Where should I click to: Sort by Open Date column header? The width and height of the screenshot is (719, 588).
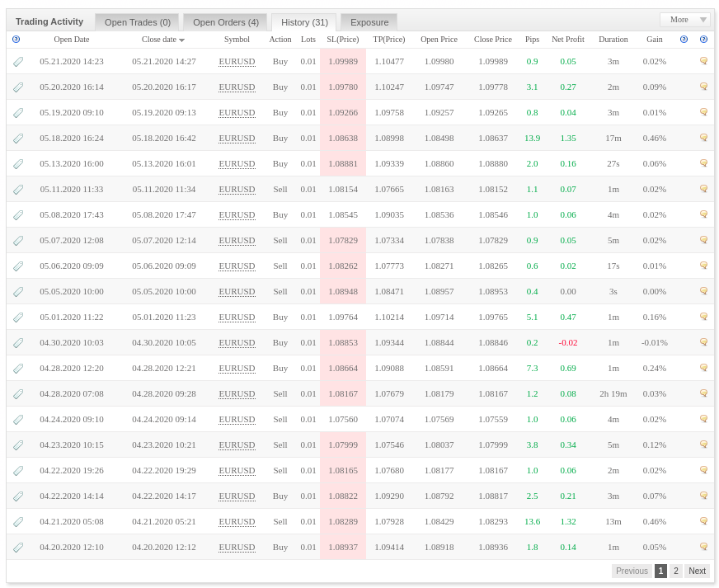click(72, 40)
